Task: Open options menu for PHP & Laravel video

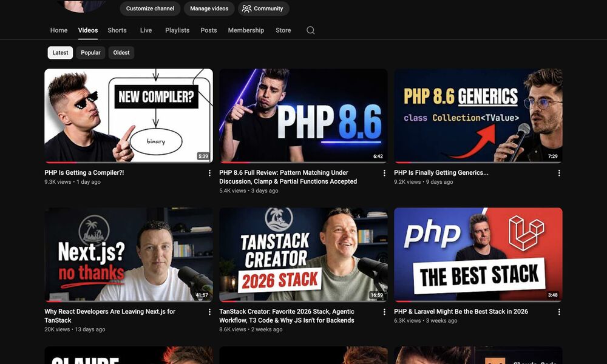Action: point(559,312)
